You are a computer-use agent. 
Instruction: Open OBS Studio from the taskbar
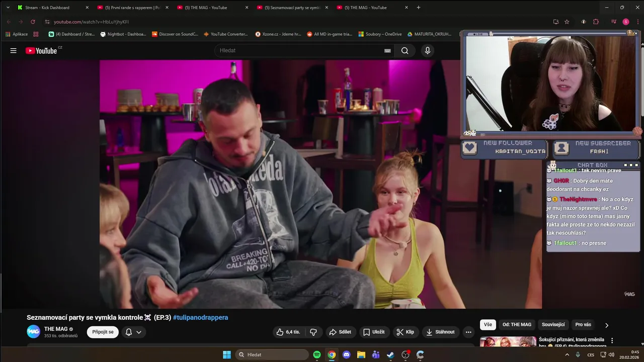406,354
